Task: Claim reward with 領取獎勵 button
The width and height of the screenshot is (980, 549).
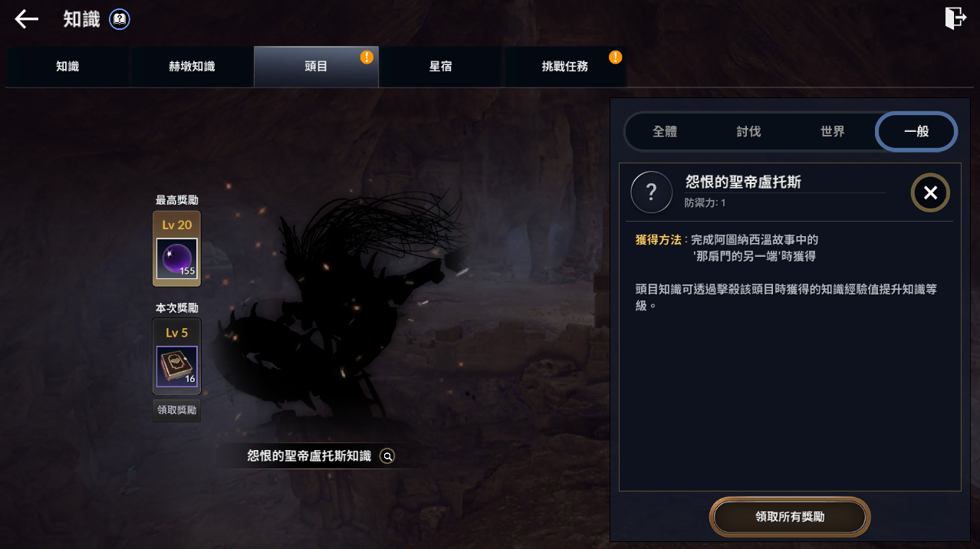Action: 177,410
